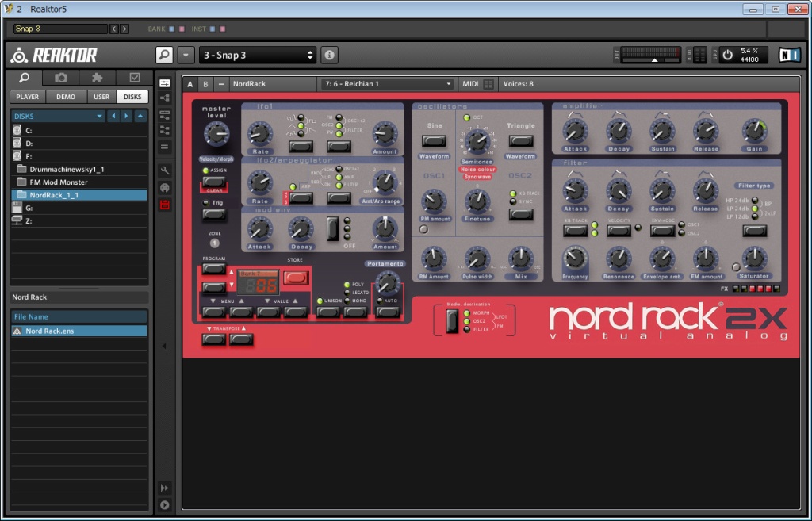Select the Z: network drive
The width and height of the screenshot is (812, 521).
coord(79,220)
